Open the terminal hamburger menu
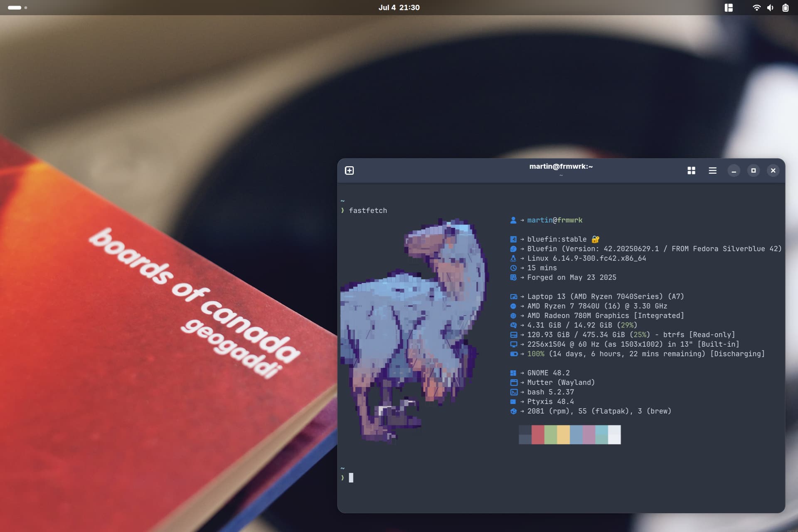This screenshot has height=532, width=798. (712, 170)
